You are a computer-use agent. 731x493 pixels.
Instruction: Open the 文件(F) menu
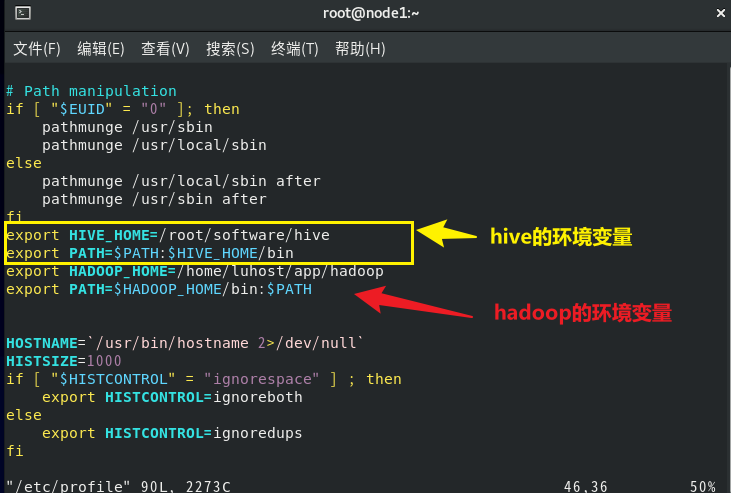(x=37, y=49)
